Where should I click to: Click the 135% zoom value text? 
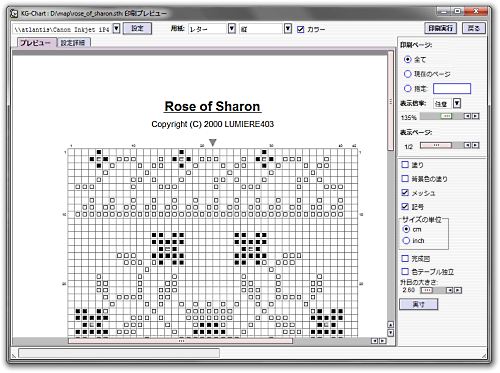[x=408, y=117]
